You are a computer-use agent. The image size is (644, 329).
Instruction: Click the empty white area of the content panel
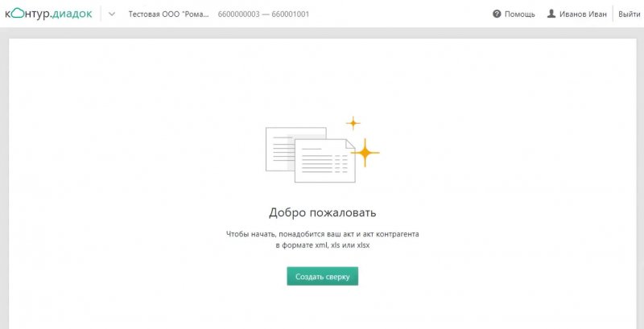coord(121,201)
